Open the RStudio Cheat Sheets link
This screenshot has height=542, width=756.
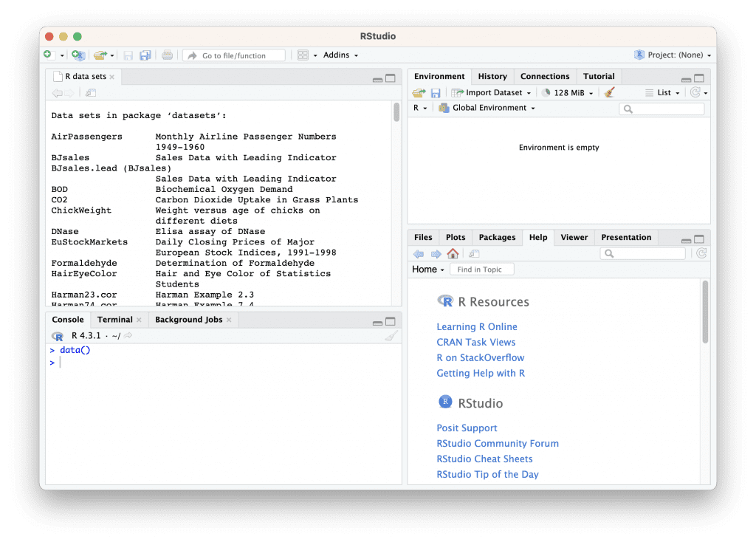[x=484, y=459]
